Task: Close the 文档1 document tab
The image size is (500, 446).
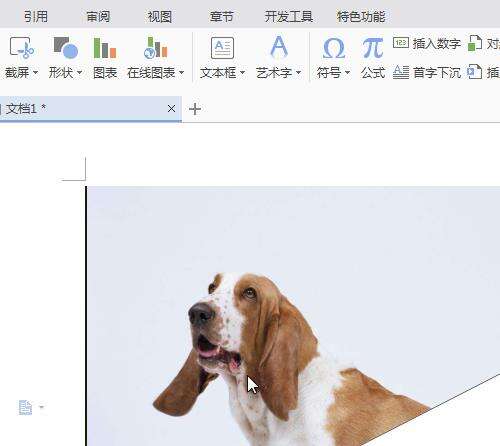Action: pos(171,108)
